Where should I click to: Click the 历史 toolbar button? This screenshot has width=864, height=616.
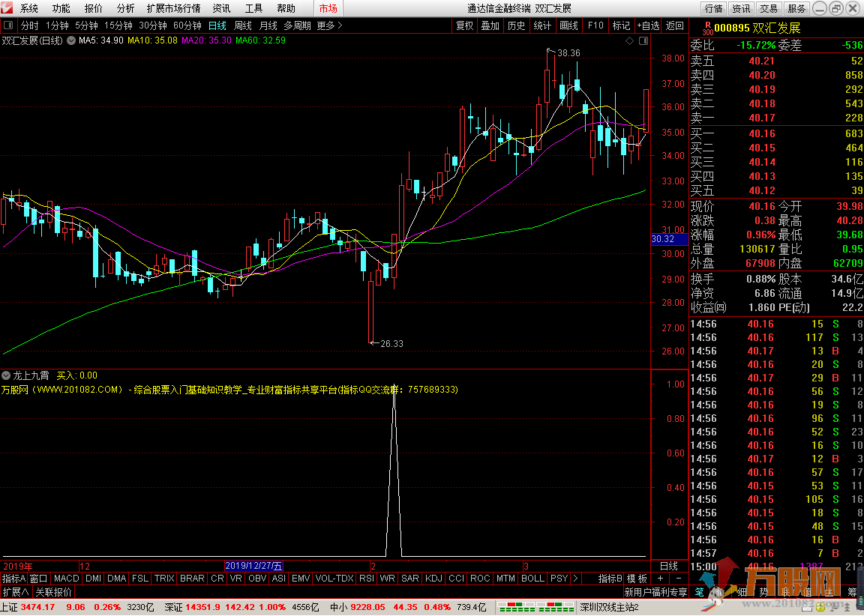coord(516,25)
